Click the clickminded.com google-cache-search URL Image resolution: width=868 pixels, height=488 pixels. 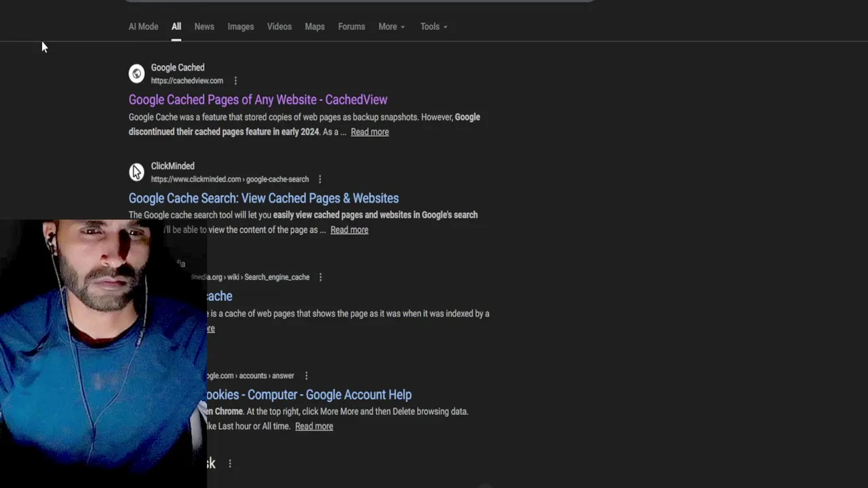point(229,180)
